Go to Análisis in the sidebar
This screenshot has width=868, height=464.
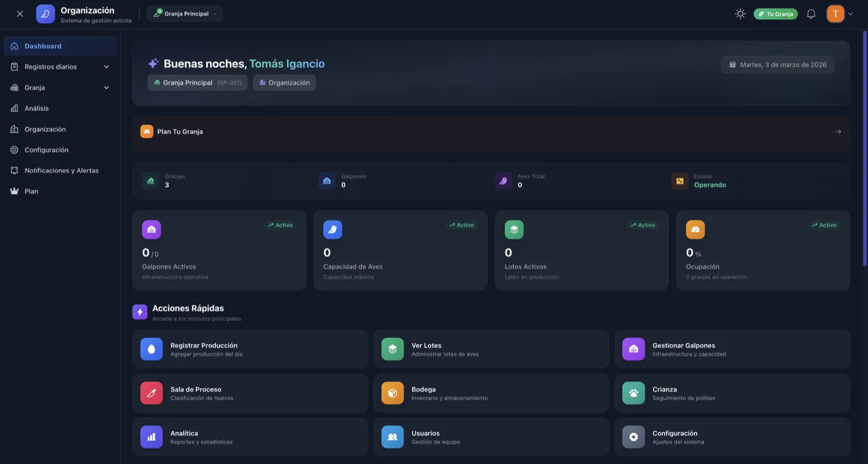click(60, 108)
